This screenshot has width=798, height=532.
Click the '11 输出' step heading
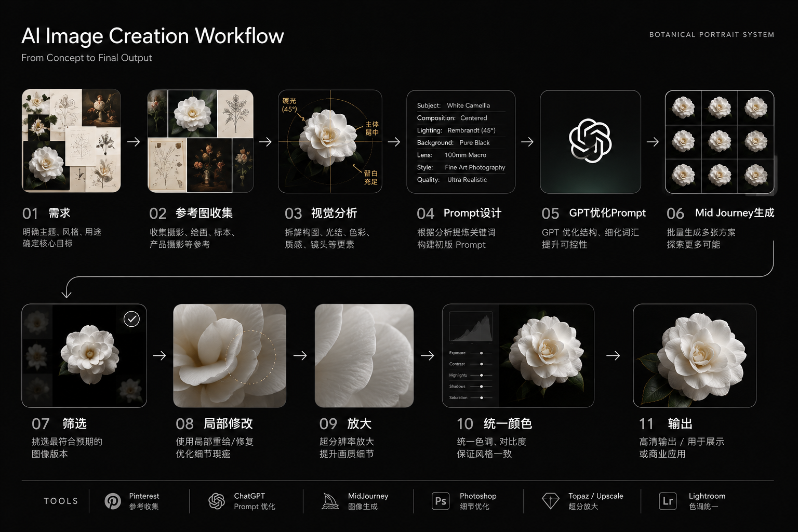pyautogui.click(x=666, y=424)
